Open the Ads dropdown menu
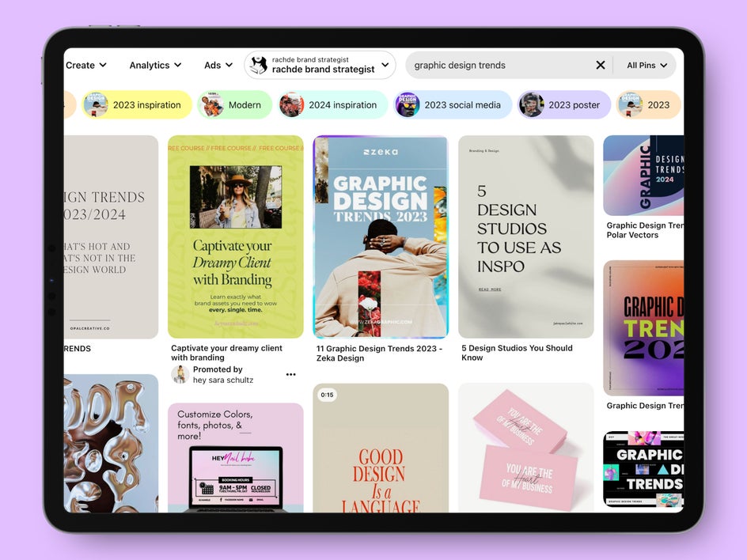The width and height of the screenshot is (747, 560). tap(218, 65)
